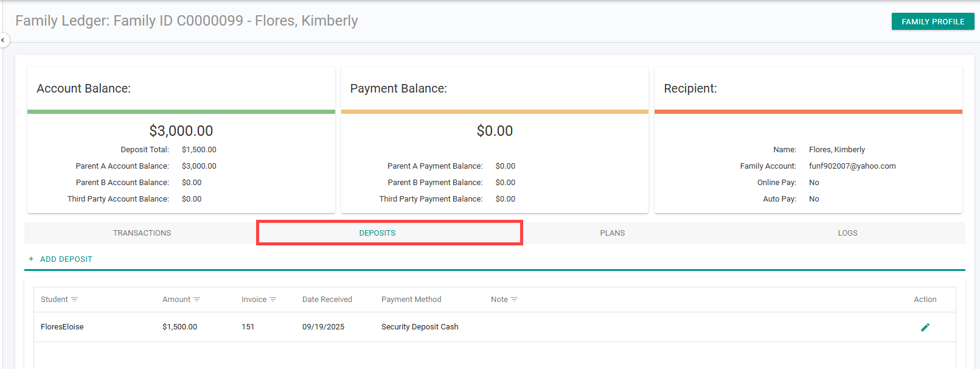The width and height of the screenshot is (980, 369).
Task: Click the plus icon beside Add Deposit
Action: (31, 259)
